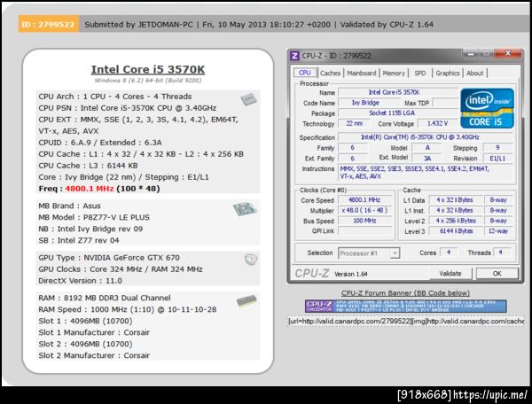The height and width of the screenshot is (404, 532).
Task: Click the motherboard icon beside MB Brand
Action: pos(245,209)
